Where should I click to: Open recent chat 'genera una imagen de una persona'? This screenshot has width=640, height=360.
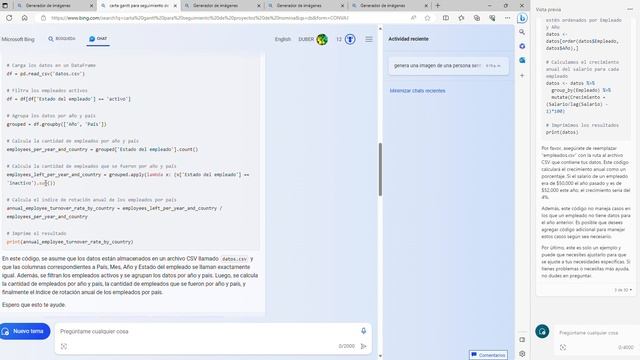click(x=449, y=66)
